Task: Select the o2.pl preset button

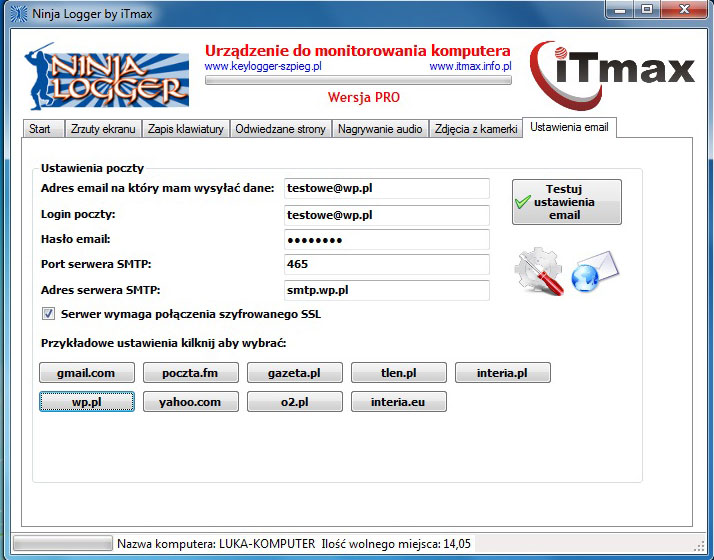Action: coord(295,402)
